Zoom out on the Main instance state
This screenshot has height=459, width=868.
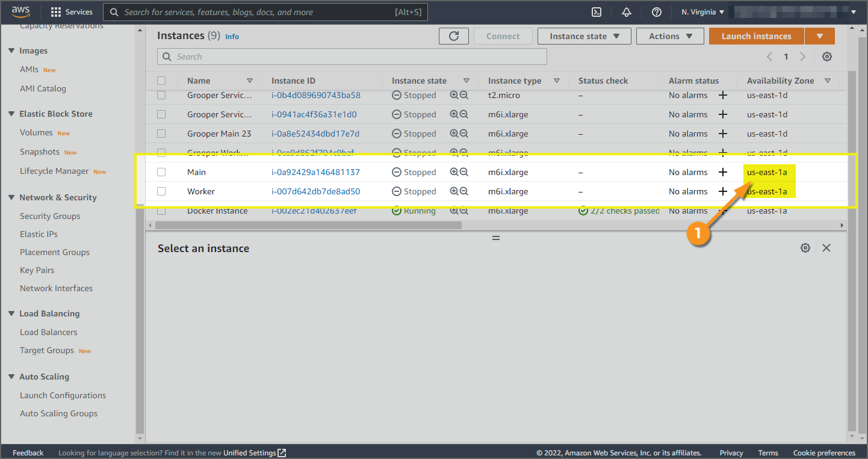[464, 172]
